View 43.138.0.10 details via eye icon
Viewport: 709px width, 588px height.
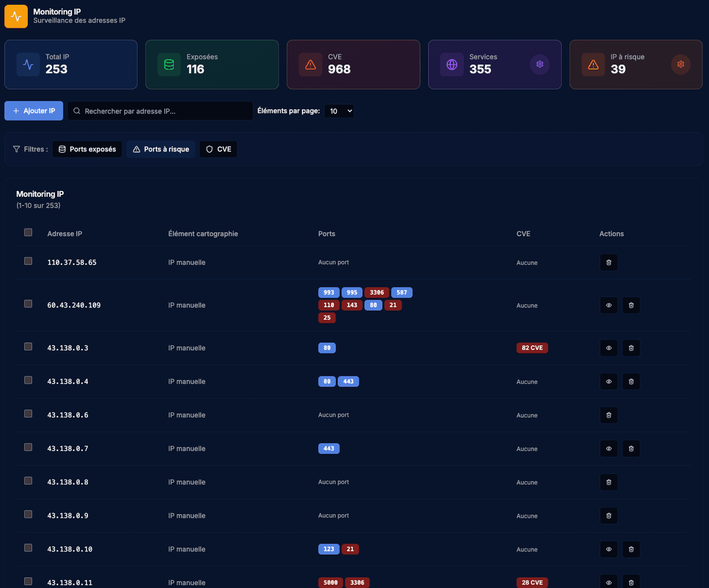pyautogui.click(x=609, y=550)
